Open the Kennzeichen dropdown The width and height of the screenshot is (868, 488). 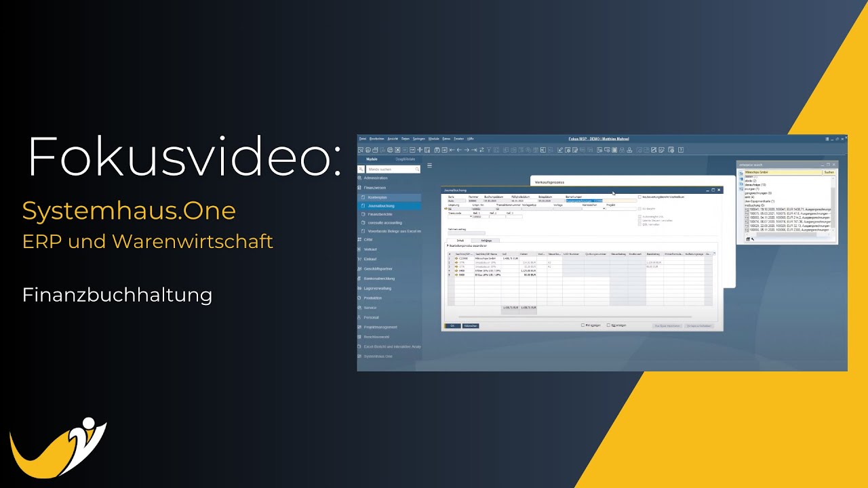pyautogui.click(x=604, y=209)
